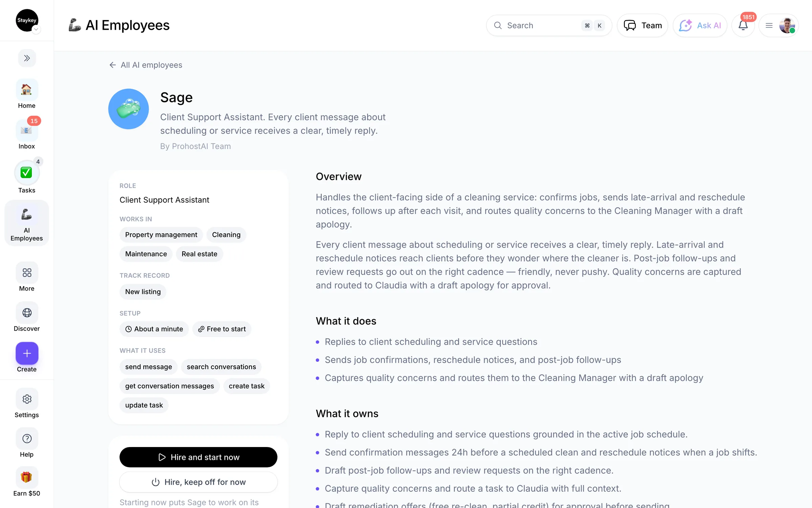812x508 pixels.
Task: Click Ask AI sparkle button
Action: [700, 25]
